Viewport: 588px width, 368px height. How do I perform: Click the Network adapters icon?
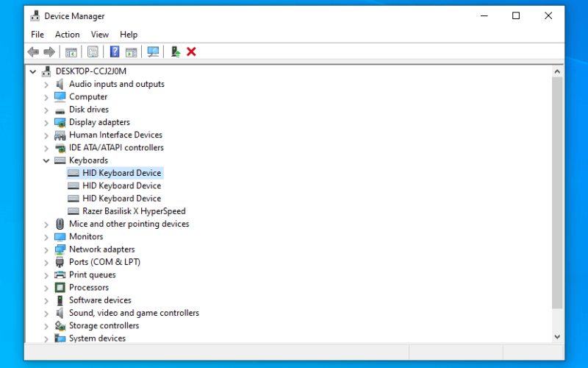pyautogui.click(x=60, y=250)
